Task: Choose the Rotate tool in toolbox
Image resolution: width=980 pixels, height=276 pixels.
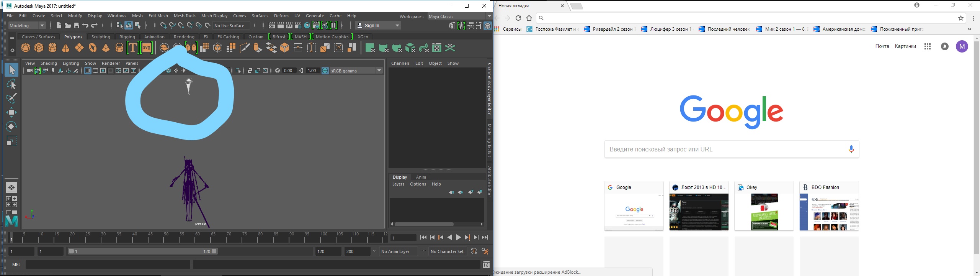Action: (11, 127)
